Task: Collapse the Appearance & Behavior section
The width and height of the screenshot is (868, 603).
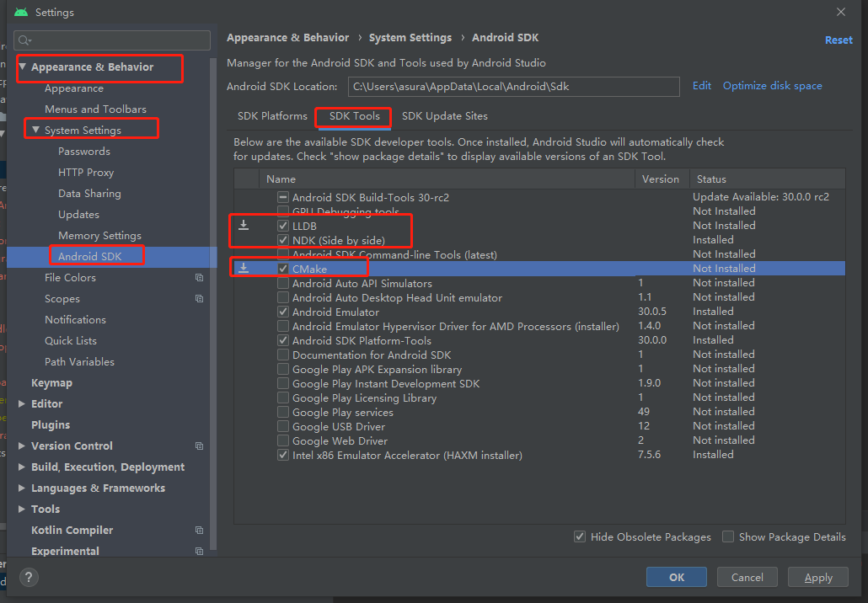Action: [23, 67]
